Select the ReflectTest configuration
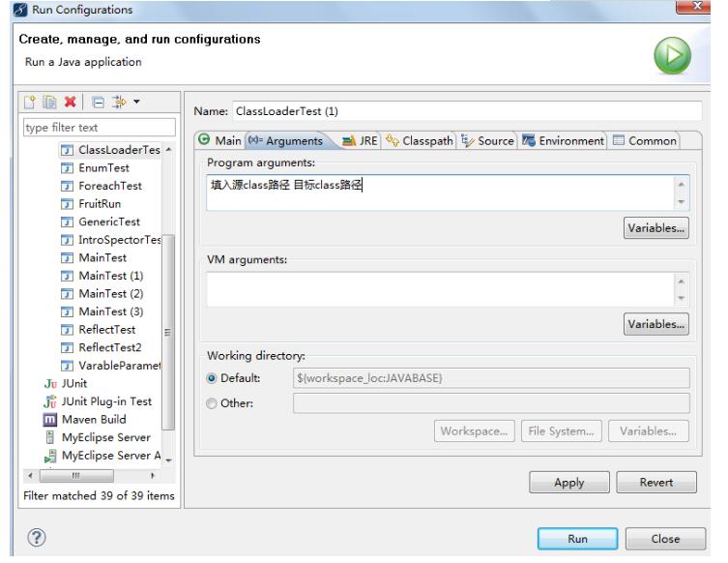Screen dimensions: 728x563 pos(99,330)
